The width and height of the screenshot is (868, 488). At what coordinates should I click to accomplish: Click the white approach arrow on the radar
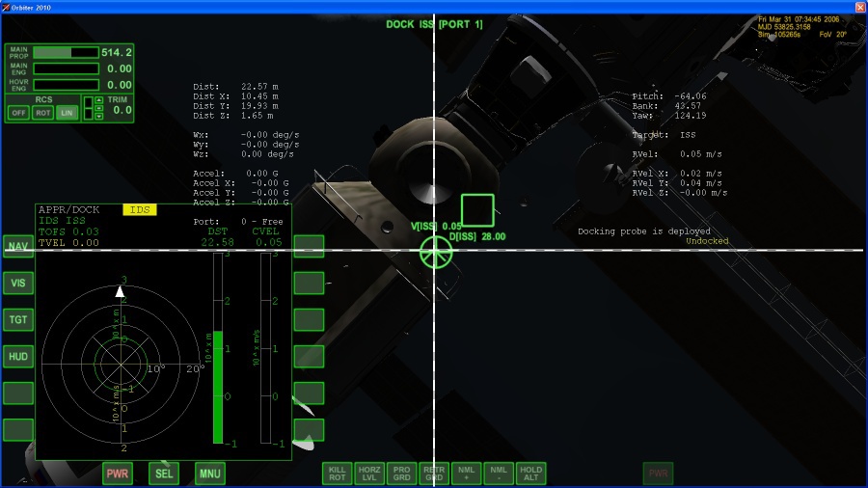click(x=120, y=291)
